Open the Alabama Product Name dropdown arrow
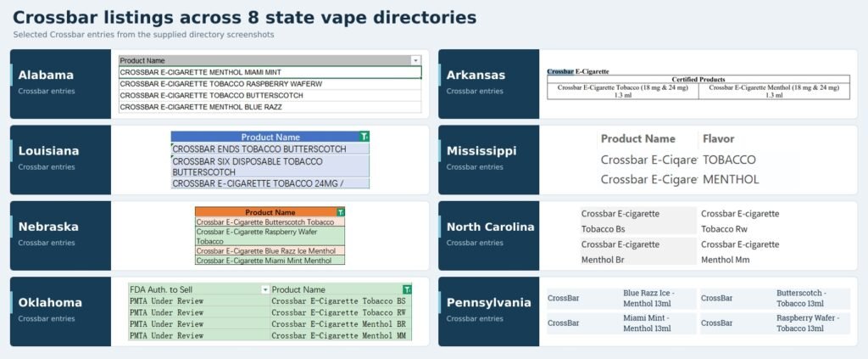Viewport: 868px width, 359px height. (415, 60)
